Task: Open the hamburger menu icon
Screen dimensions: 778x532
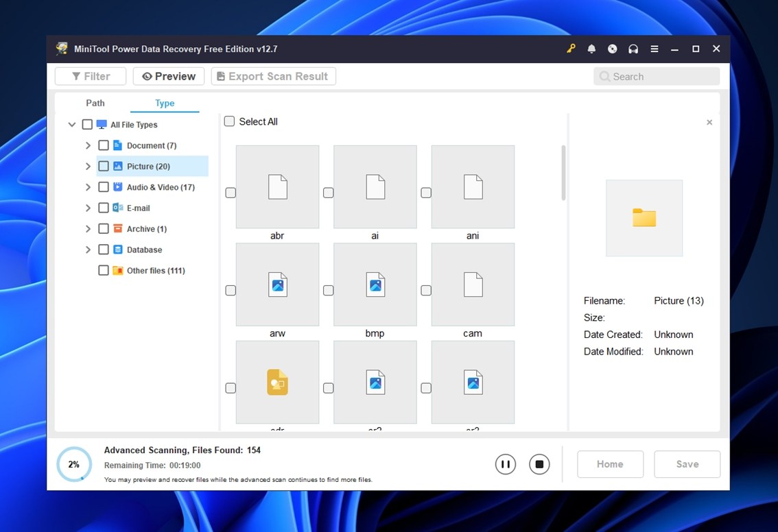Action: pos(655,49)
